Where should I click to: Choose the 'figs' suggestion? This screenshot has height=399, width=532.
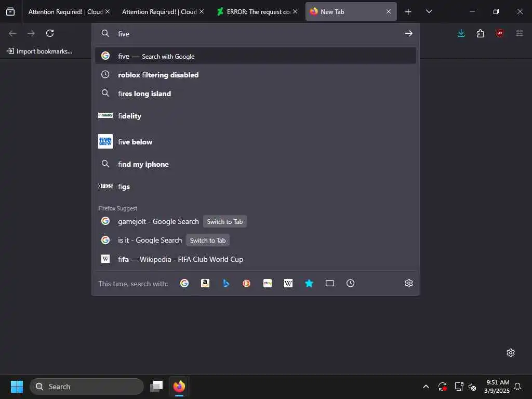click(256, 187)
